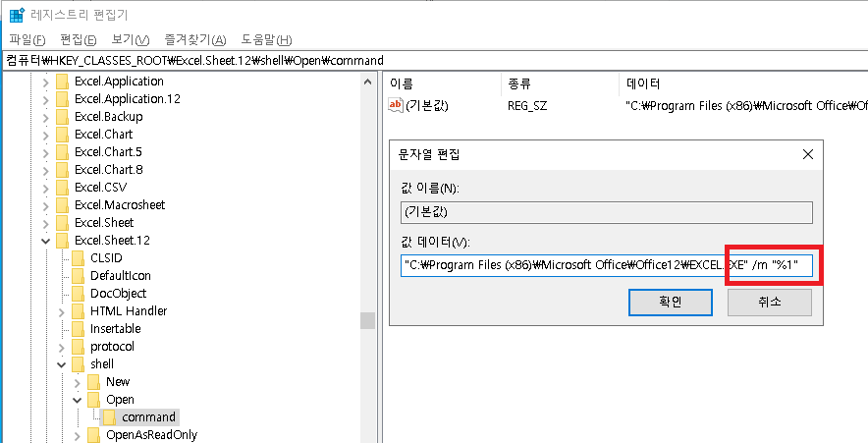
Task: Click the (기본값) string value icon
Action: 396,106
